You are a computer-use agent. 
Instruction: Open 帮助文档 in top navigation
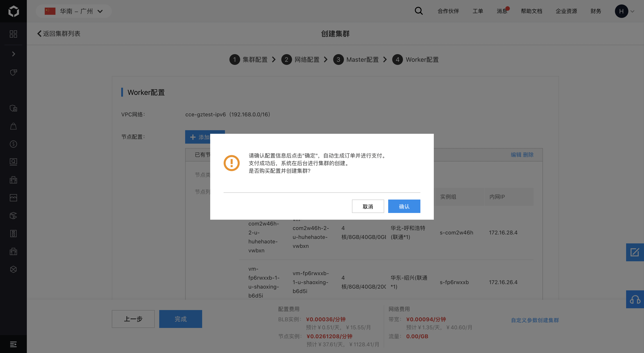click(532, 11)
